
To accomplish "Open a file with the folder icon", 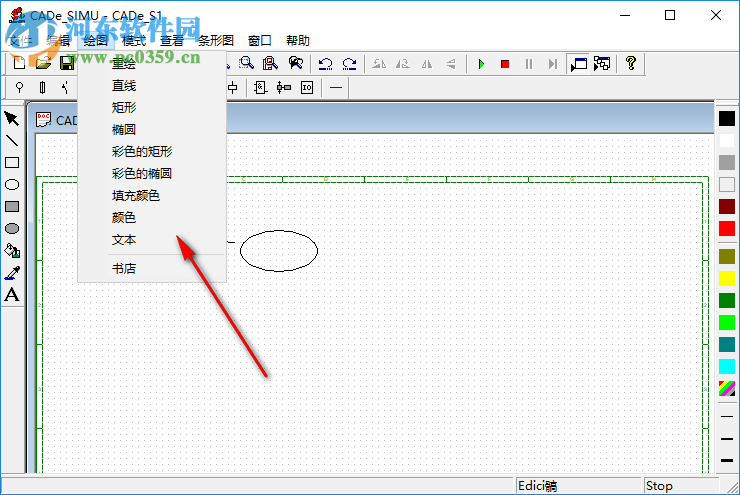I will click(x=43, y=63).
